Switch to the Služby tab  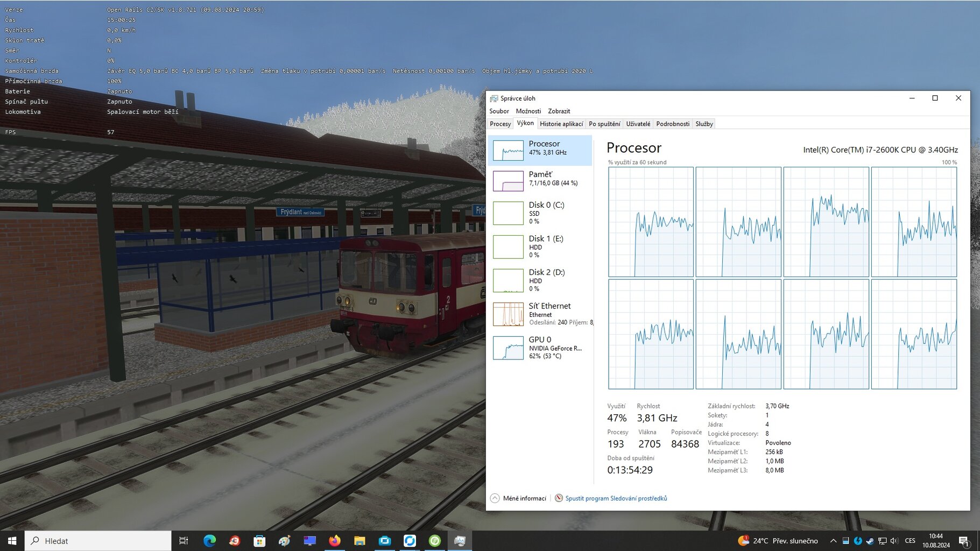click(x=704, y=124)
